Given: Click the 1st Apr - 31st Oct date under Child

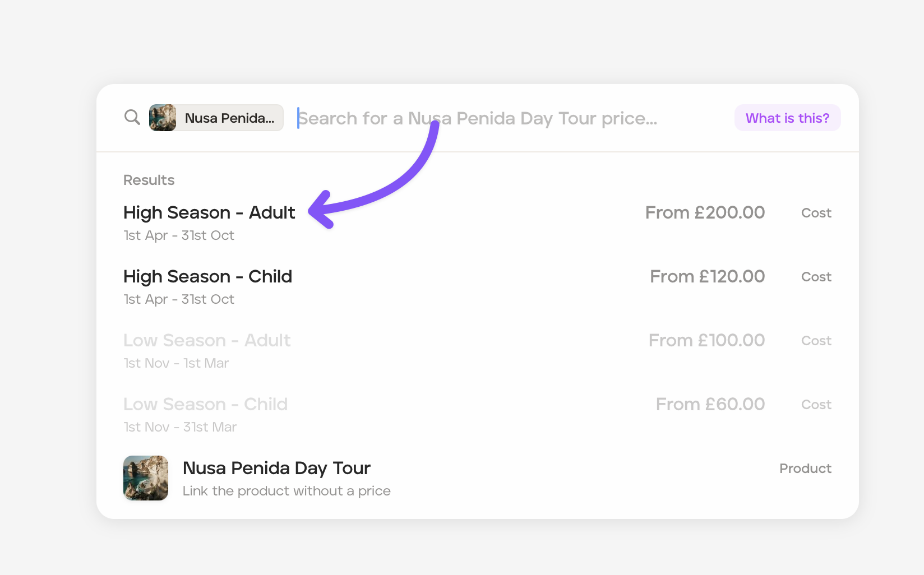Looking at the screenshot, I should (x=179, y=299).
